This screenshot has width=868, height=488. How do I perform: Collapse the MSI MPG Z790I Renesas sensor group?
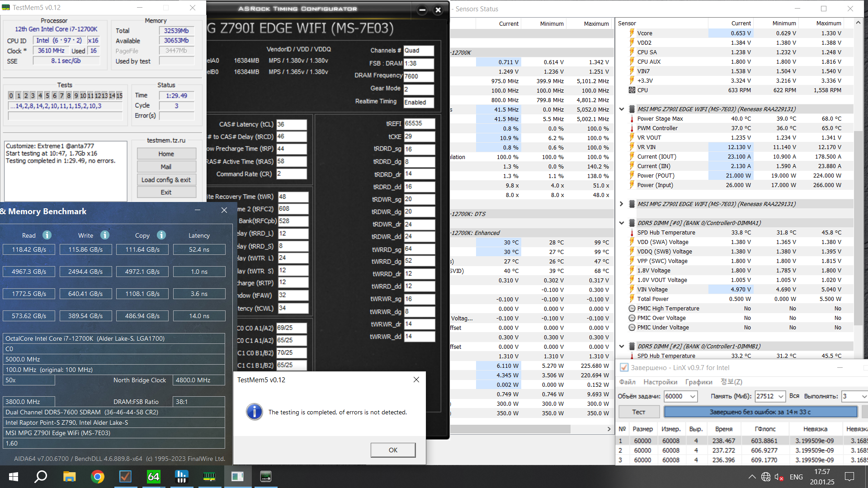(622, 109)
